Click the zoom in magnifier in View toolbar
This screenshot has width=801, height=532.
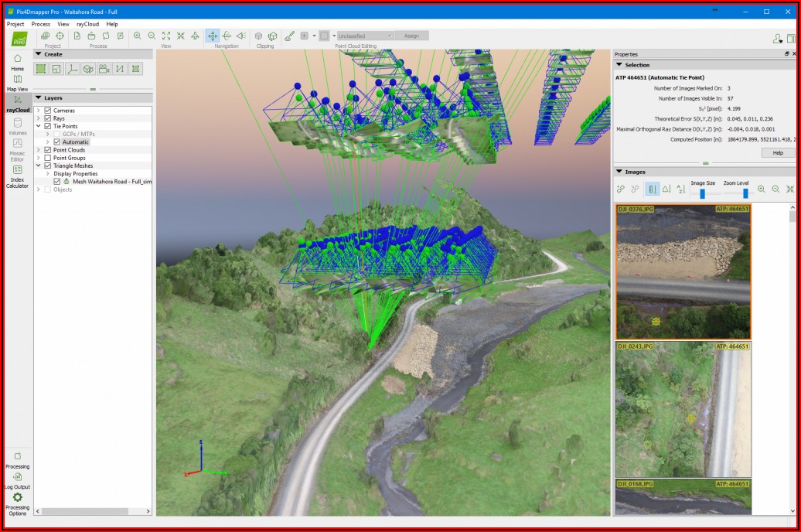point(137,36)
